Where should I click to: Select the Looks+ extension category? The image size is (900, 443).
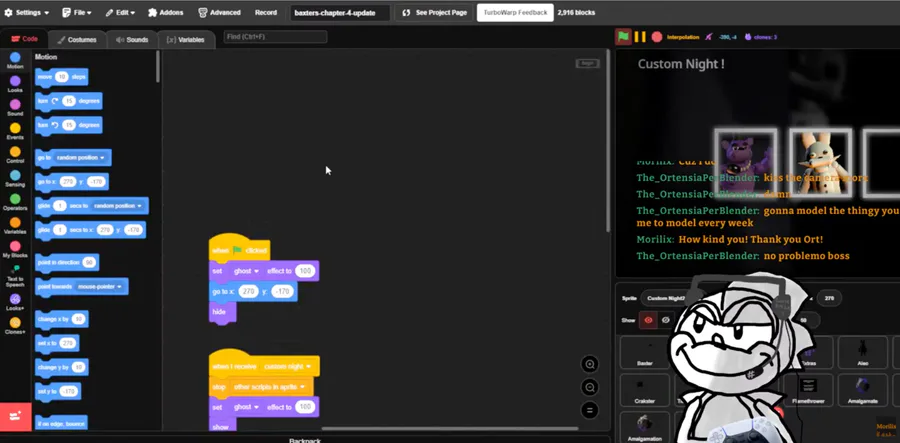tap(15, 302)
